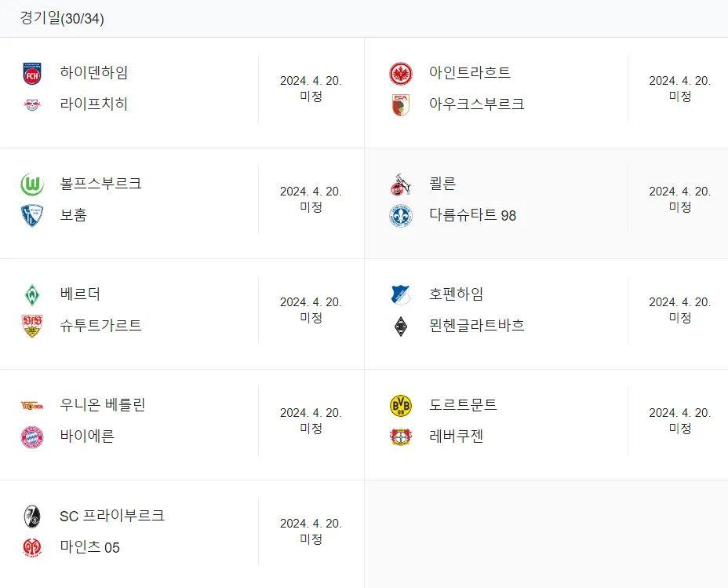This screenshot has height=588, width=728.
Task: Select the 다름슈타트 98 team name
Action: (x=472, y=215)
